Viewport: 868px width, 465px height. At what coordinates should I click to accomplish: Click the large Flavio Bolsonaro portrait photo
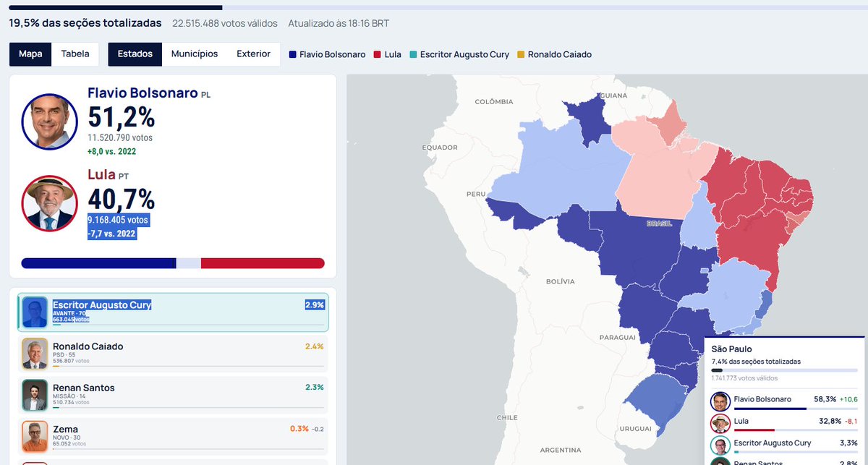pos(49,121)
